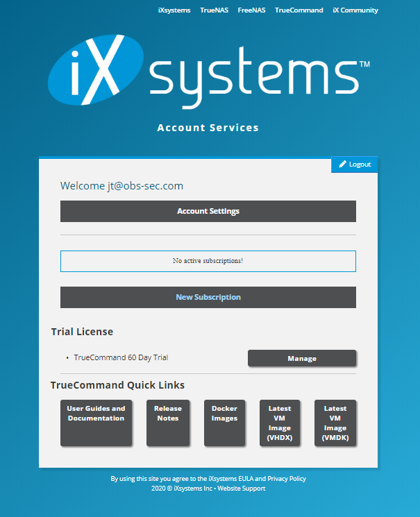Open Account Settings
Image resolution: width=420 pixels, height=517 pixels.
208,211
